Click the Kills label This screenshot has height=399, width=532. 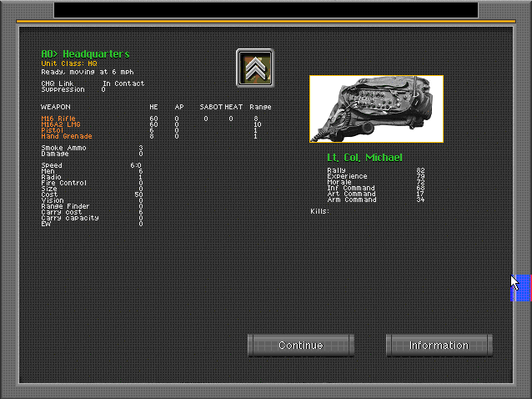[x=319, y=211]
